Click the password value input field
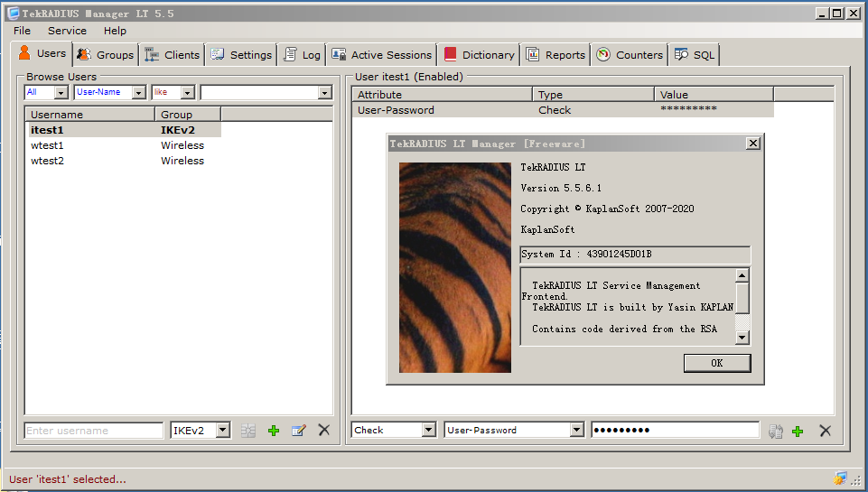Image resolution: width=868 pixels, height=492 pixels. (676, 430)
